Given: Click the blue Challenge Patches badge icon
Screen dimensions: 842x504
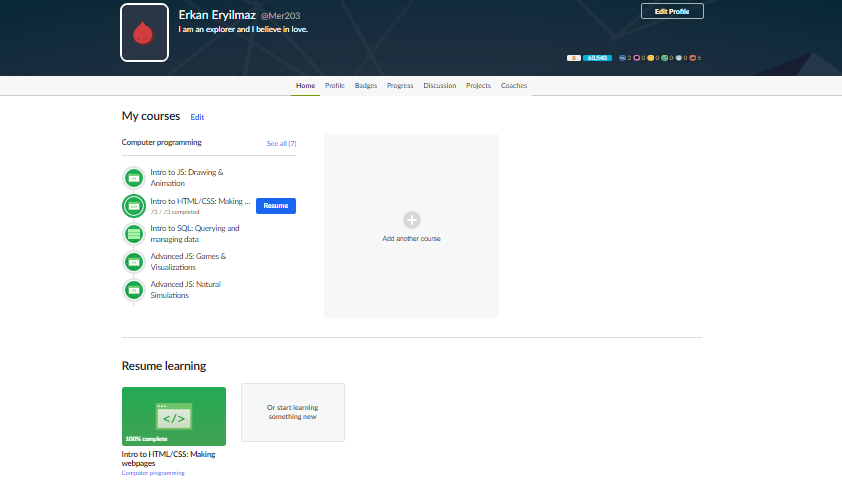Looking at the screenshot, I should (622, 58).
